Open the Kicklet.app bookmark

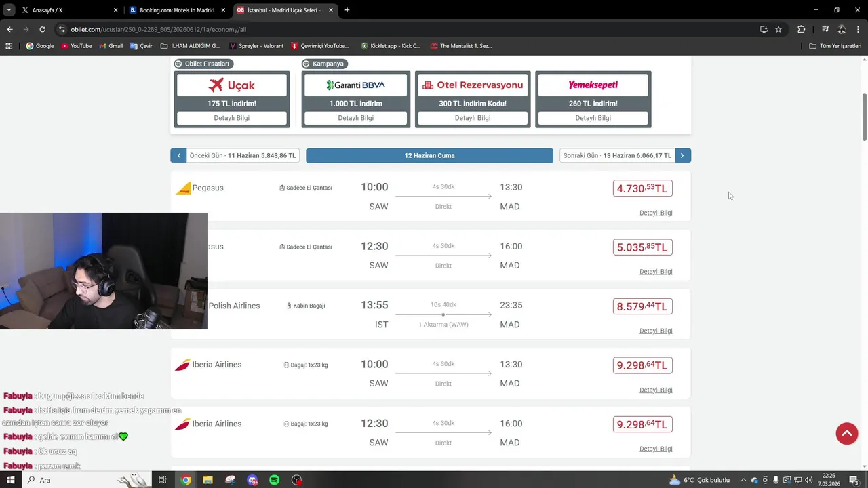pyautogui.click(x=391, y=46)
